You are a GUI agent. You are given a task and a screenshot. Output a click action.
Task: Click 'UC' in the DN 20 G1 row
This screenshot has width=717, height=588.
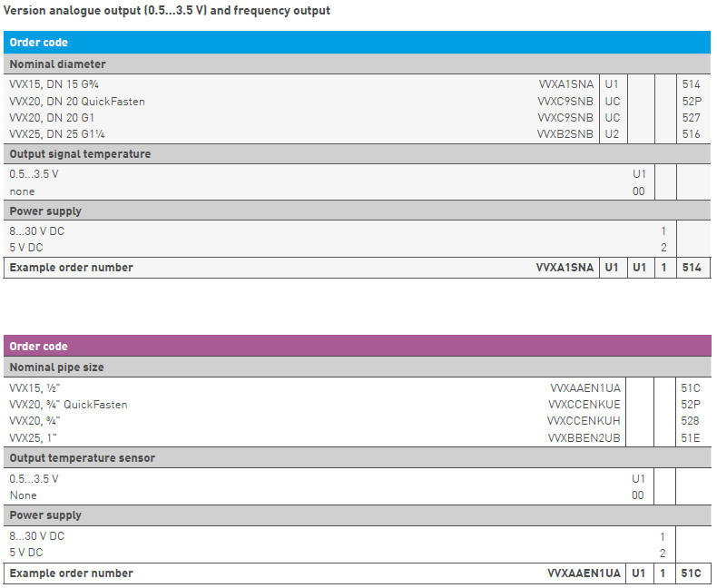[613, 117]
